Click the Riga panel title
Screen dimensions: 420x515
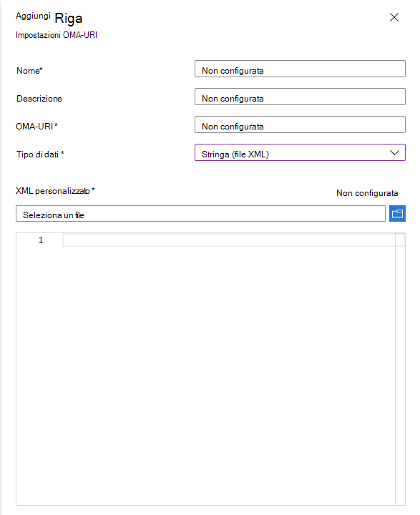coord(69,19)
